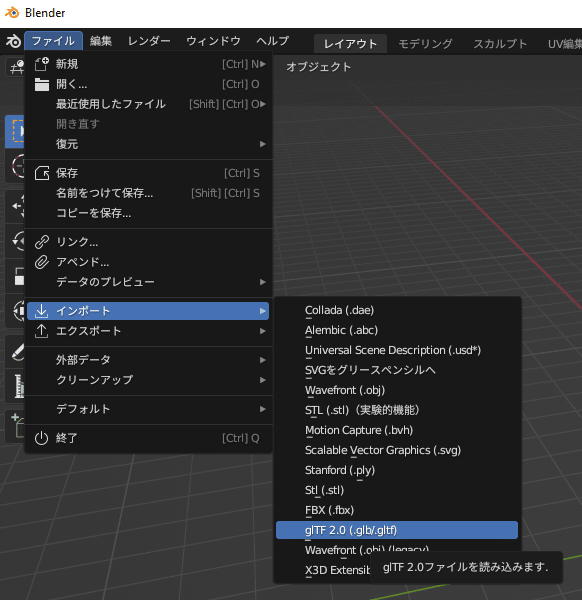Choose アペンド... menu entry

coord(148,262)
